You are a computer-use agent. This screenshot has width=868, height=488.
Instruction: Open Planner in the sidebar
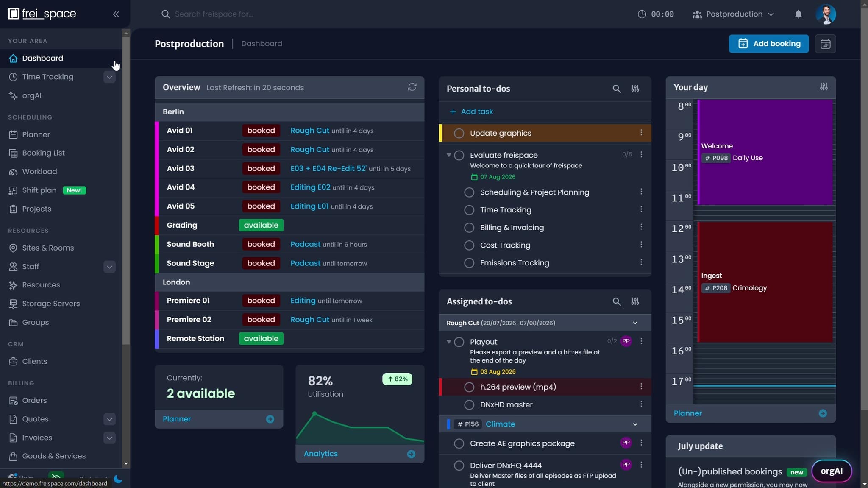36,134
